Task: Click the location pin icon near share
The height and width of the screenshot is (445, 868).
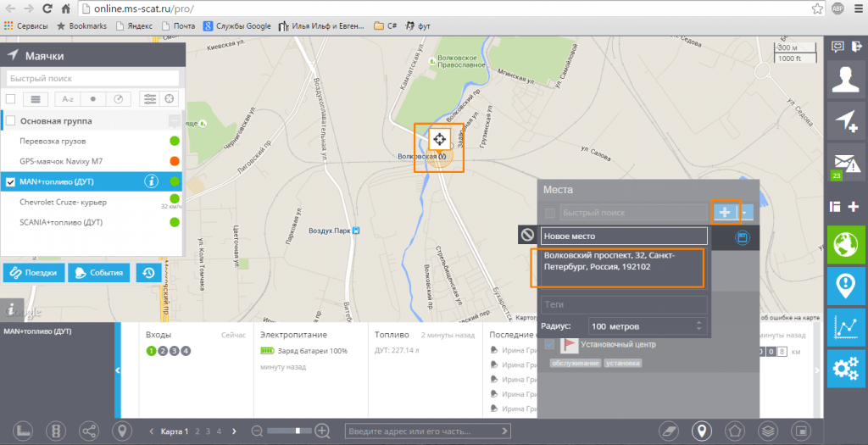Action: point(122,431)
